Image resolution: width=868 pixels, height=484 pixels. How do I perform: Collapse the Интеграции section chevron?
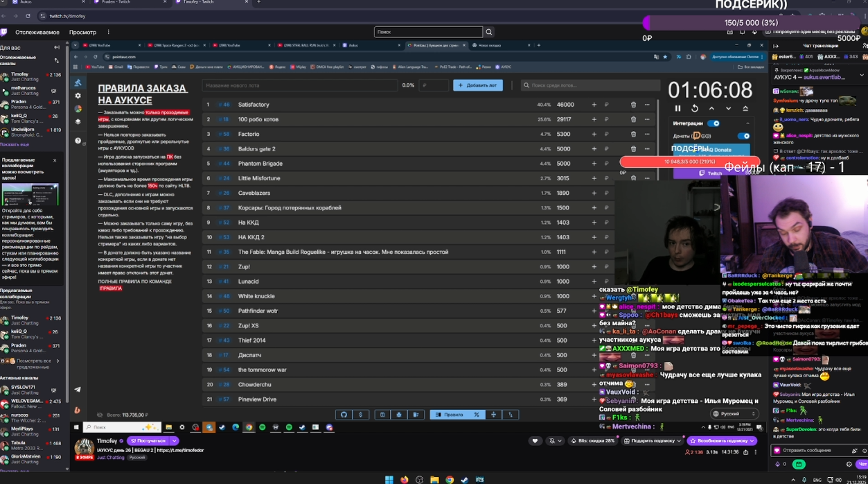coord(748,123)
